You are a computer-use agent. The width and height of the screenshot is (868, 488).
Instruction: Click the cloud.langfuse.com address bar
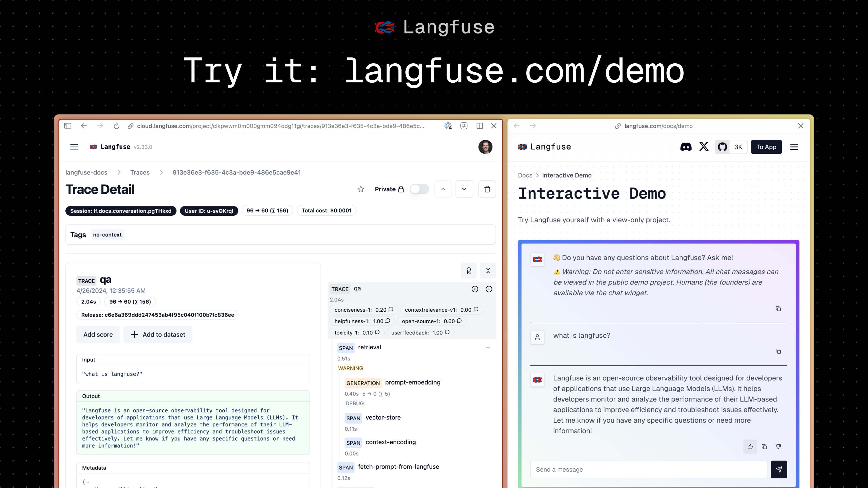click(x=280, y=126)
